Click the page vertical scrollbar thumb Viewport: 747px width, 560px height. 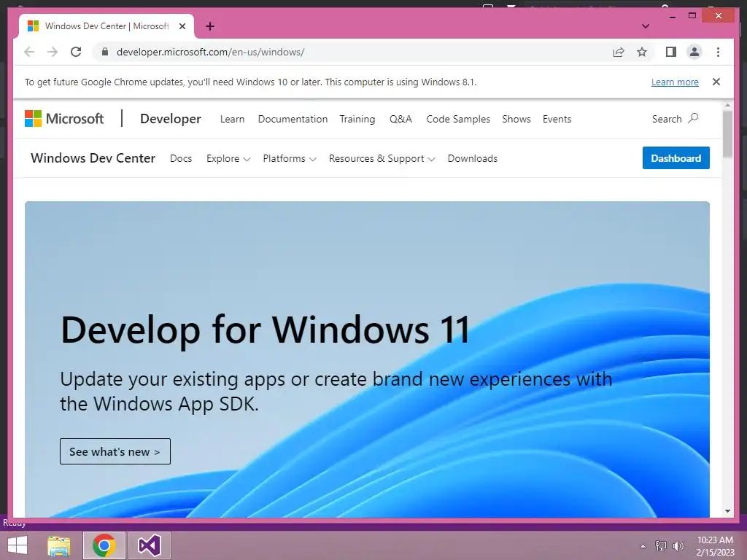[727, 134]
